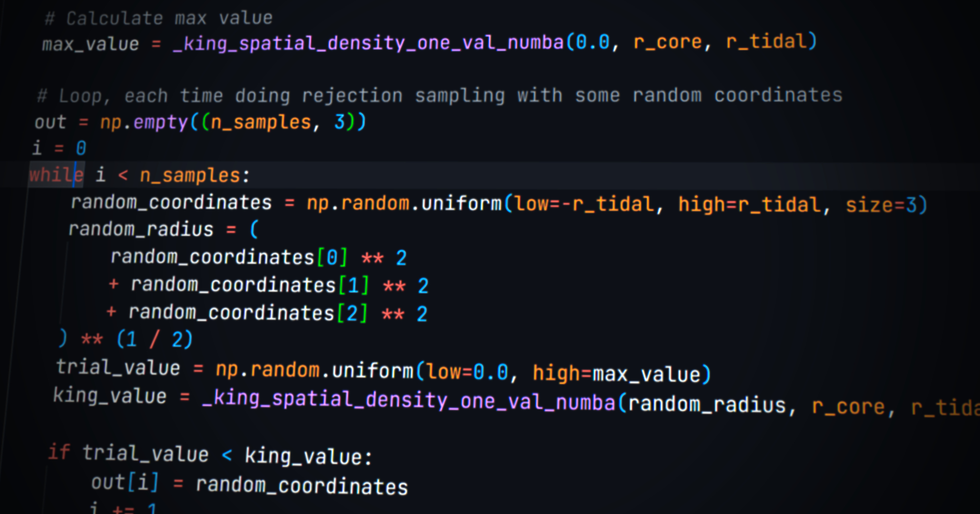
Task: Click king_value at start of its assignment
Action: coord(110,396)
